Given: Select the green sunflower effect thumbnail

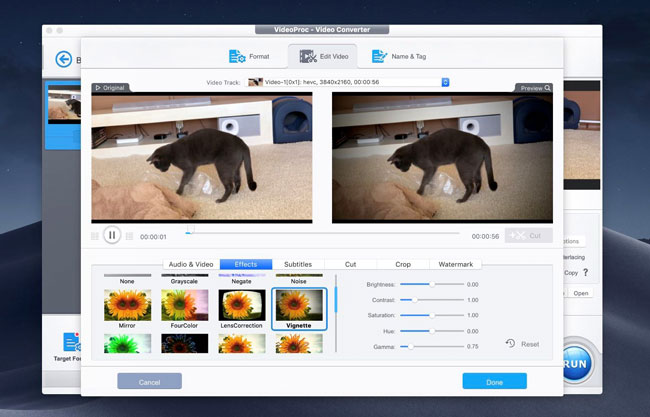Looking at the screenshot, I should pyautogui.click(x=127, y=344).
